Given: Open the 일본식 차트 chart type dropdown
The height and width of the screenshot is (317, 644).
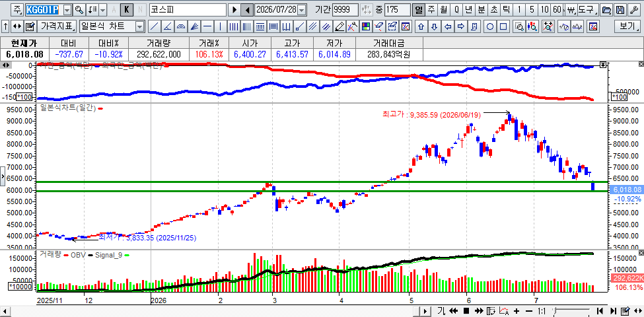Looking at the screenshot, I should 139,27.
